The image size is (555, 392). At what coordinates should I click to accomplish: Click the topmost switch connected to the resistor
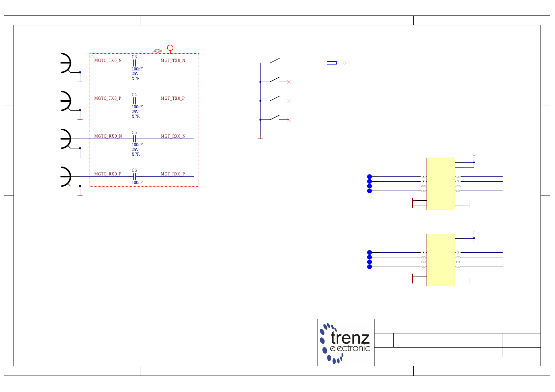(274, 61)
